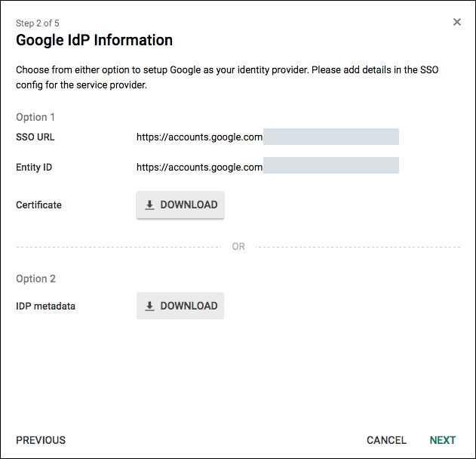Viewport: 476px width, 459px height.
Task: Click the Google IdP Information heading
Action: click(x=94, y=40)
